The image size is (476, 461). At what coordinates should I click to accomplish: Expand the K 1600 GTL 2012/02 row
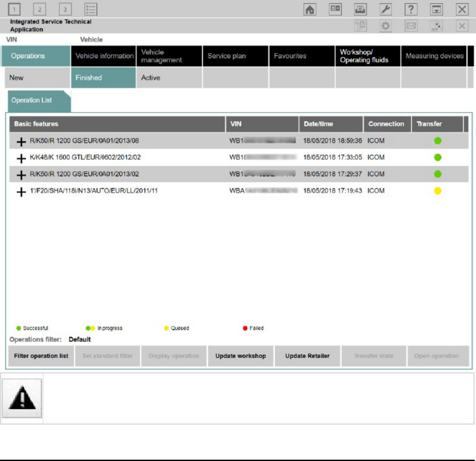coord(21,158)
